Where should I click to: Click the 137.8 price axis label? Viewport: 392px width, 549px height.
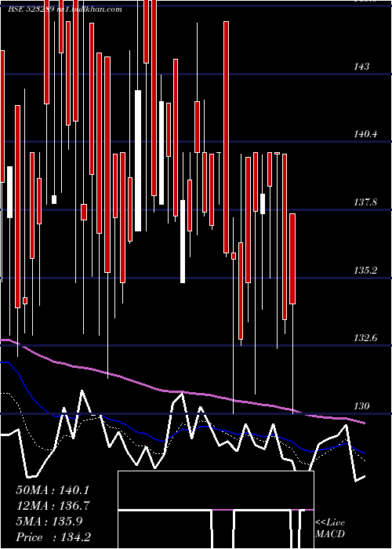366,202
